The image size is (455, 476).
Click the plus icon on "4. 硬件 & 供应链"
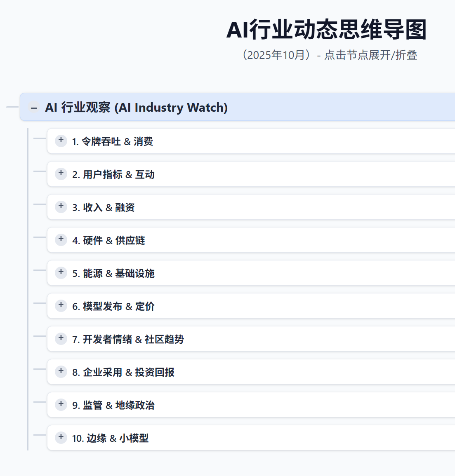point(61,240)
